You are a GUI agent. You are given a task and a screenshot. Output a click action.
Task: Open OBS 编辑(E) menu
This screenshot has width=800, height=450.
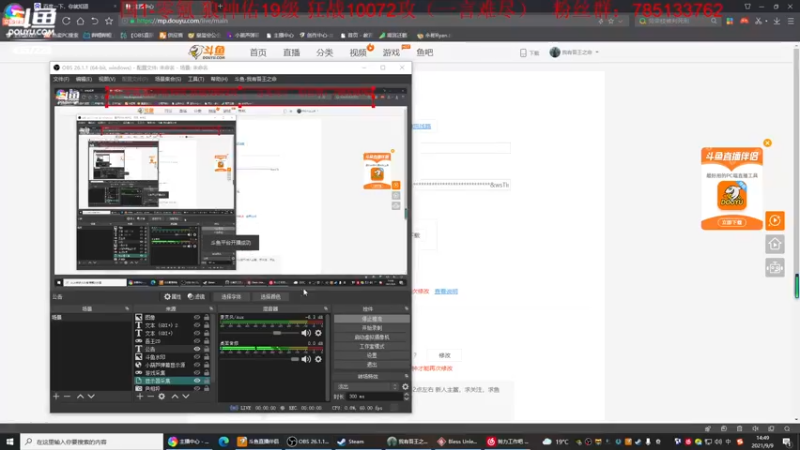[x=84, y=79]
